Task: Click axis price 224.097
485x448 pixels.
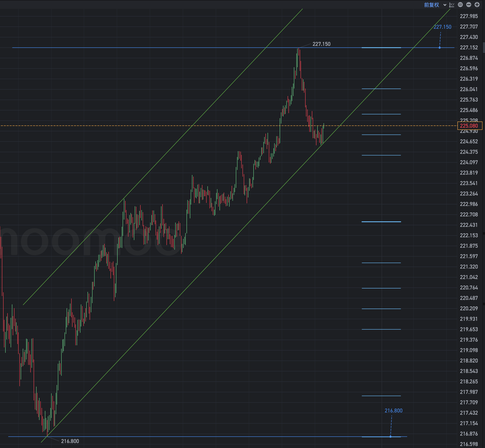Action: click(469, 162)
